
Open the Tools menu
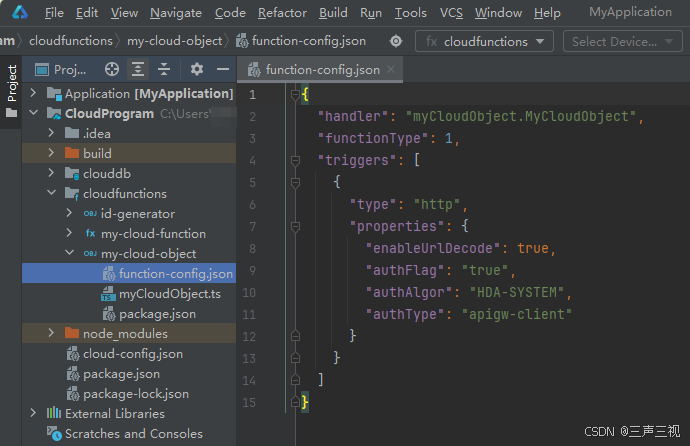[x=411, y=13]
